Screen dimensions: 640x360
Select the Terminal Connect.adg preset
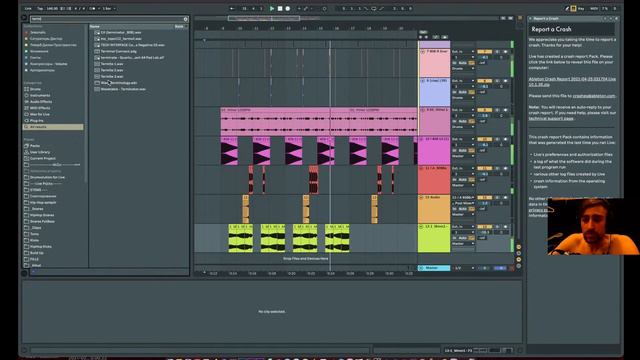pyautogui.click(x=118, y=51)
